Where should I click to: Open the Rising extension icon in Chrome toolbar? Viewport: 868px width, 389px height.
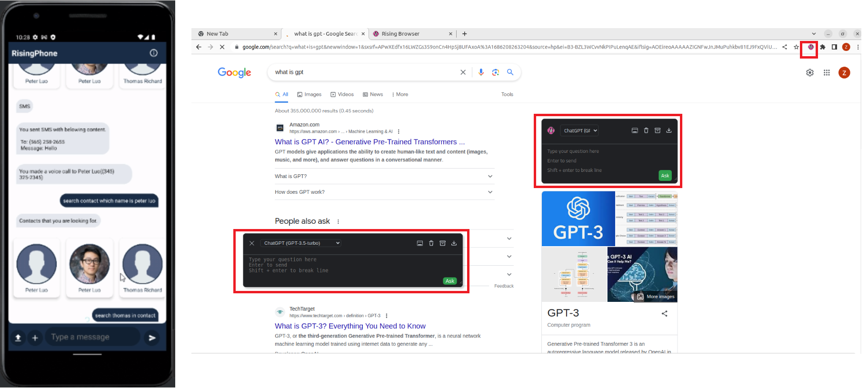point(810,47)
